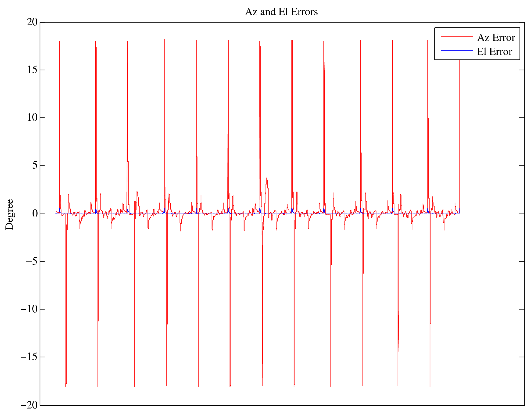The image size is (532, 415).
Task: Click the 'Degree' y-axis label
Action: [10, 214]
